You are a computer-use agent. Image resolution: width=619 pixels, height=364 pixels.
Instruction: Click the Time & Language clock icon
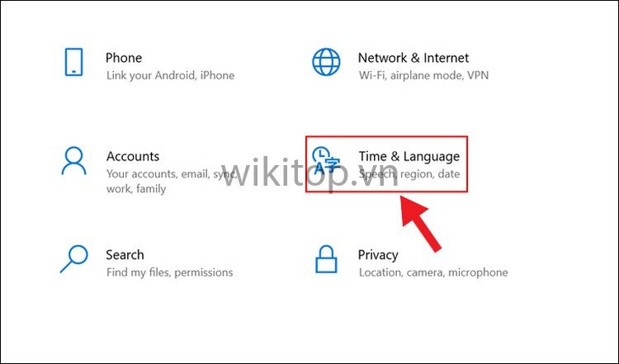pos(326,161)
